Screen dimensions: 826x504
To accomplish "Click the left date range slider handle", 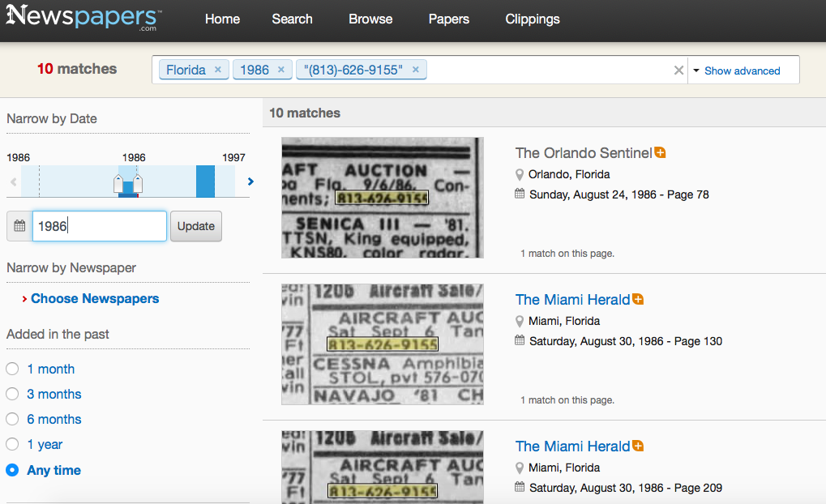I will click(x=118, y=183).
